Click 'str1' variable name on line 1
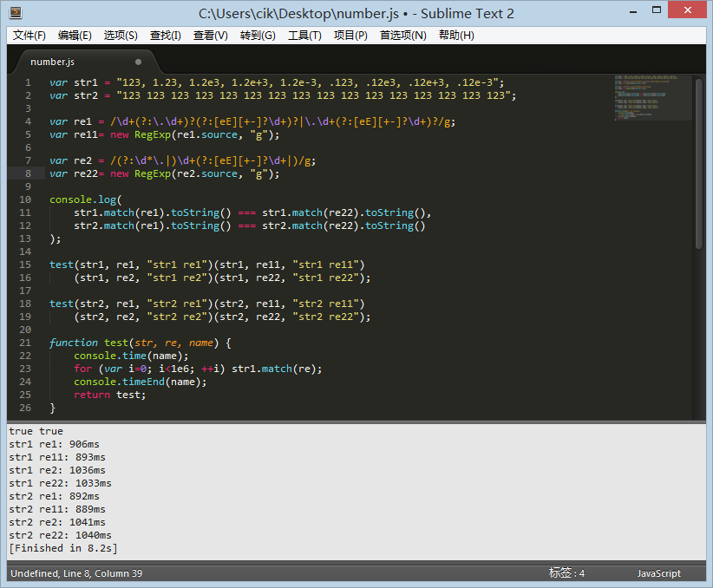 [x=86, y=82]
